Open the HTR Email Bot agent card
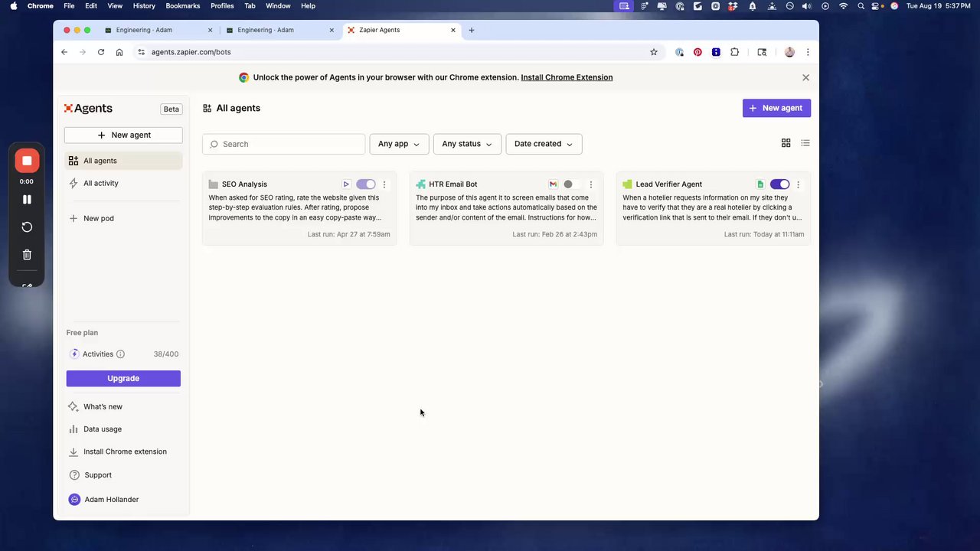 click(x=506, y=208)
